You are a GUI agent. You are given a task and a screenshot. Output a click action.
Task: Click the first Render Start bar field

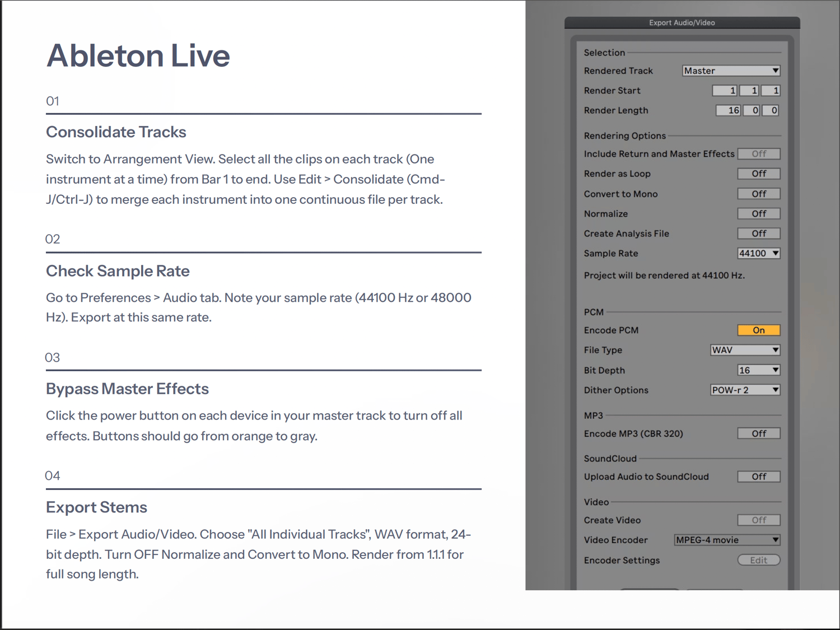(725, 91)
